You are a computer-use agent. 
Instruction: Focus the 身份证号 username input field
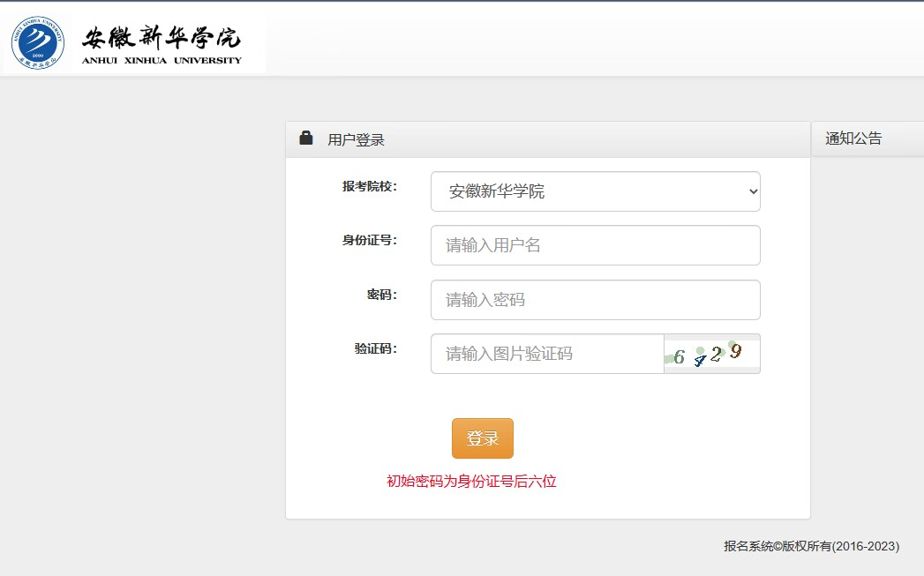[595, 245]
